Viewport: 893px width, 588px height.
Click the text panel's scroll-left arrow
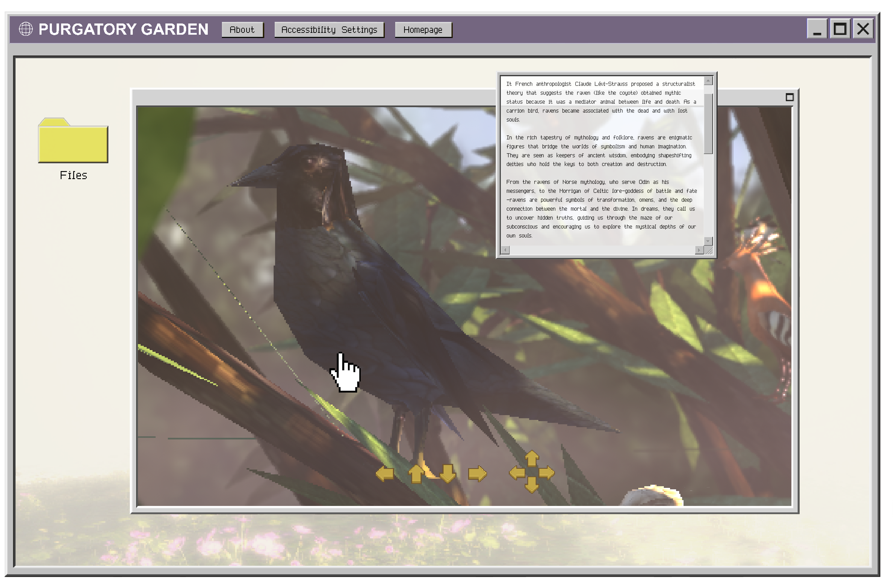[x=505, y=250]
